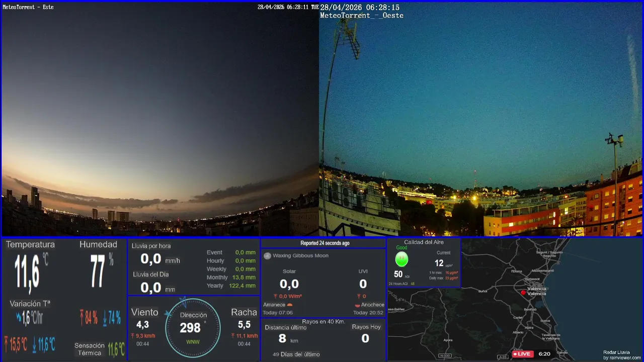644x362 pixels.
Task: Click the waxing gibbous moon phase icon
Action: tap(267, 256)
